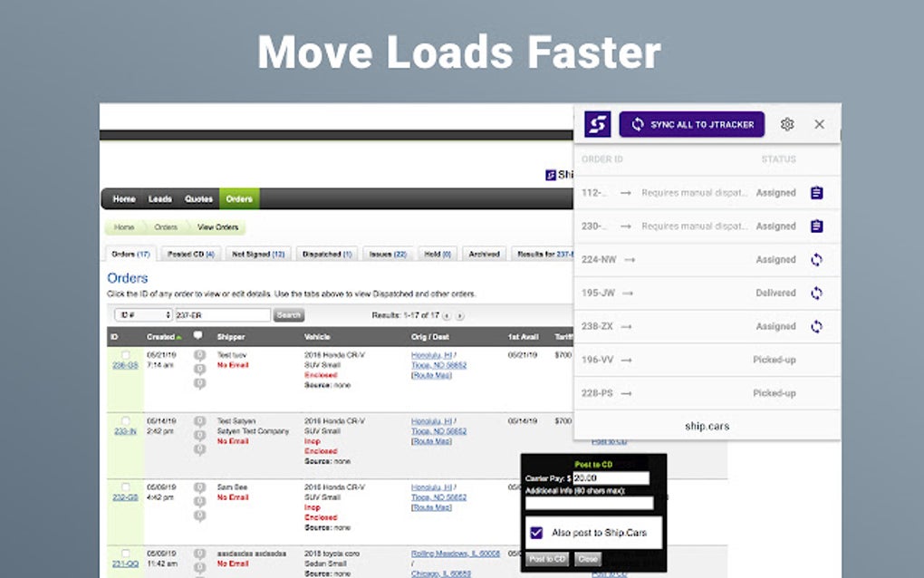
Task: Switch to Not Signed (12) tab
Action: pyautogui.click(x=258, y=254)
